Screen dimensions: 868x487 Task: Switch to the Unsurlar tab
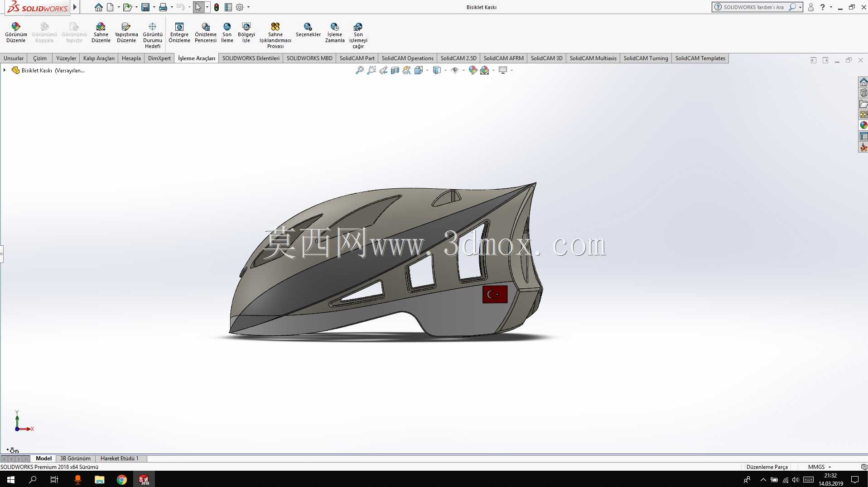point(14,58)
